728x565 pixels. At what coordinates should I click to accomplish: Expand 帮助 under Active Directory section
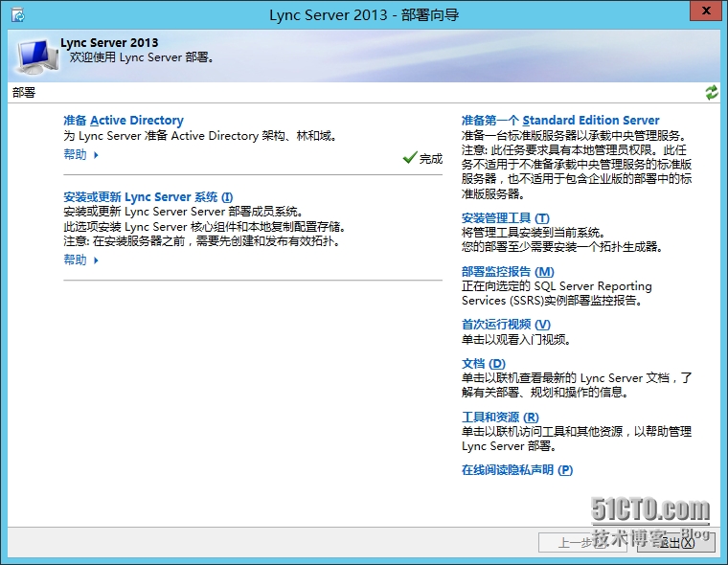80,154
